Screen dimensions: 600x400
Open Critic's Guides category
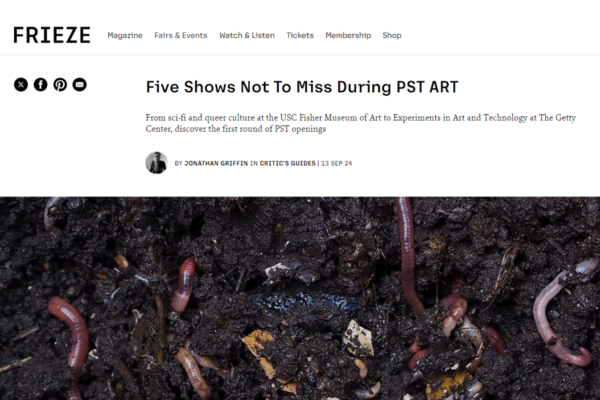click(x=287, y=163)
